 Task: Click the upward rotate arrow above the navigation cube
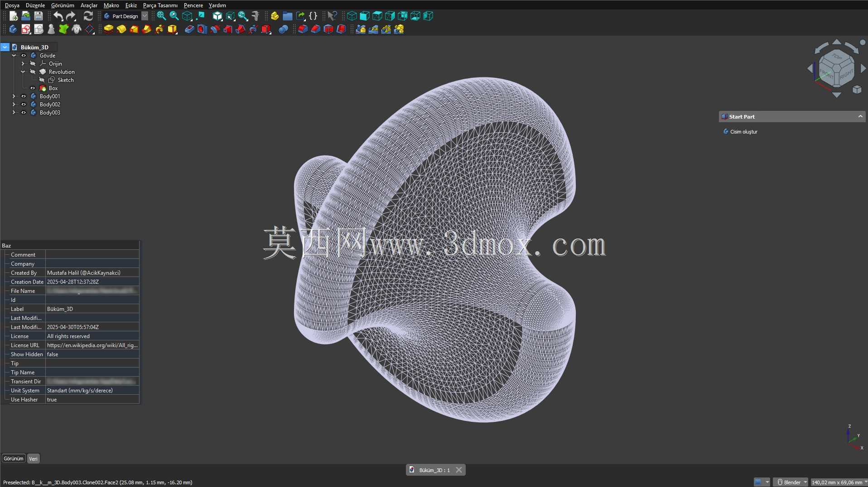point(837,42)
